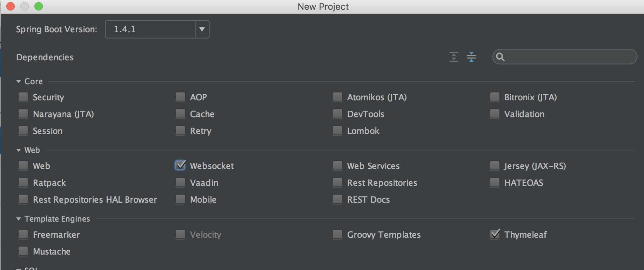Tick the Lombok checkbox
This screenshot has width=644, height=270.
[x=338, y=130]
